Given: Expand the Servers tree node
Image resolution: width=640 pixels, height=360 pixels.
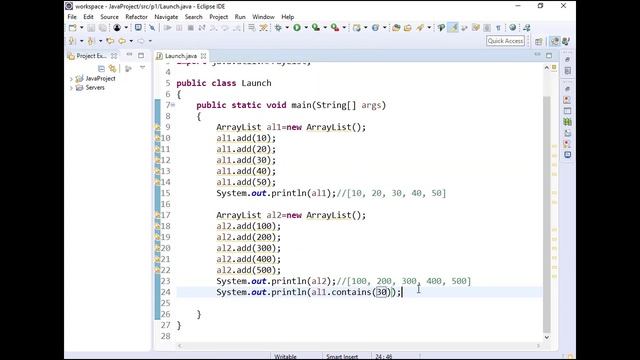Looking at the screenshot, I should (71, 88).
